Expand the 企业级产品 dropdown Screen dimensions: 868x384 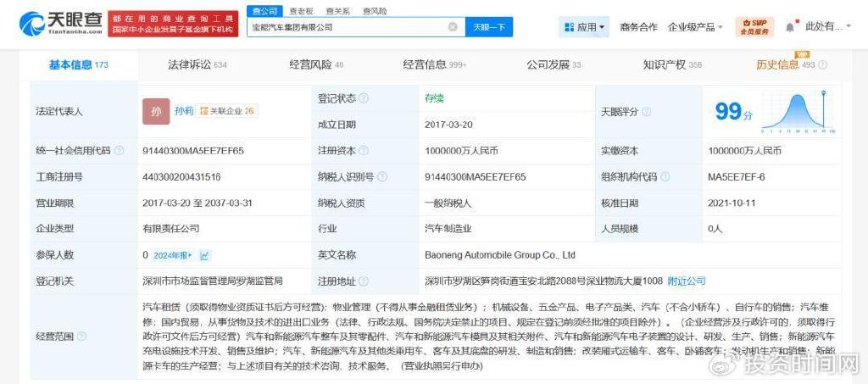click(x=695, y=26)
